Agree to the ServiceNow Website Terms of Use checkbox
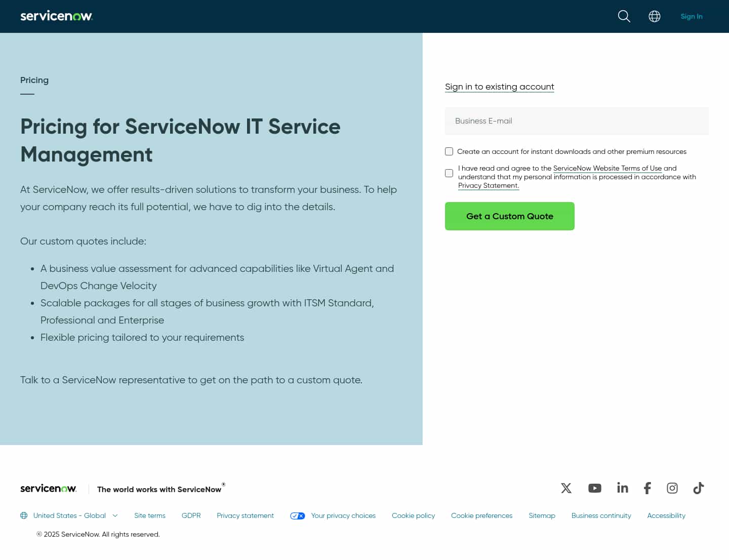729x560 pixels. [449, 173]
